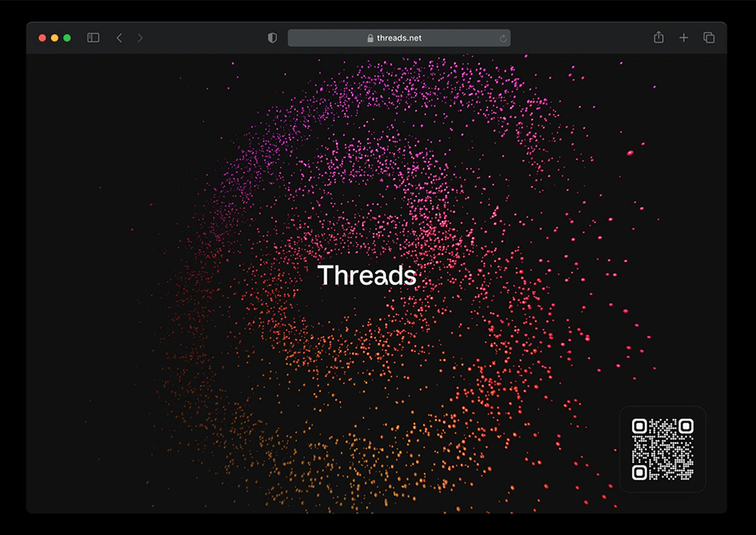Screen dimensions: 756x535
Task: Minimize the Safari window
Action: tap(54, 38)
